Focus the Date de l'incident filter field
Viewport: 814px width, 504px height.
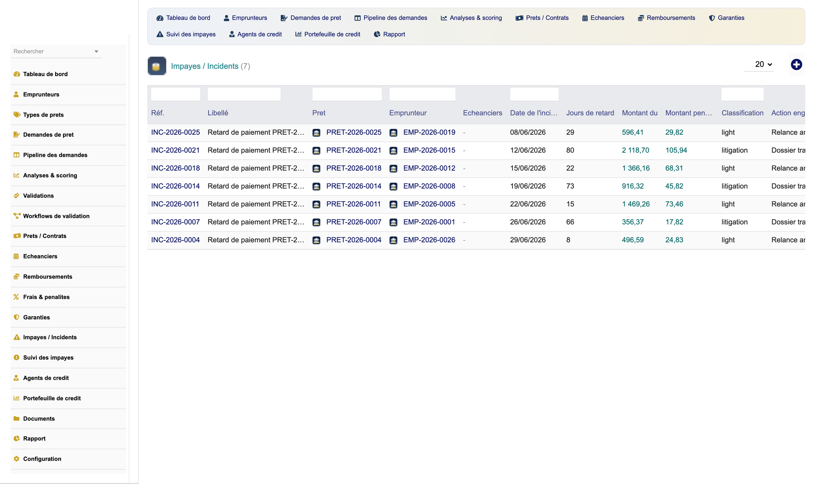(x=534, y=95)
